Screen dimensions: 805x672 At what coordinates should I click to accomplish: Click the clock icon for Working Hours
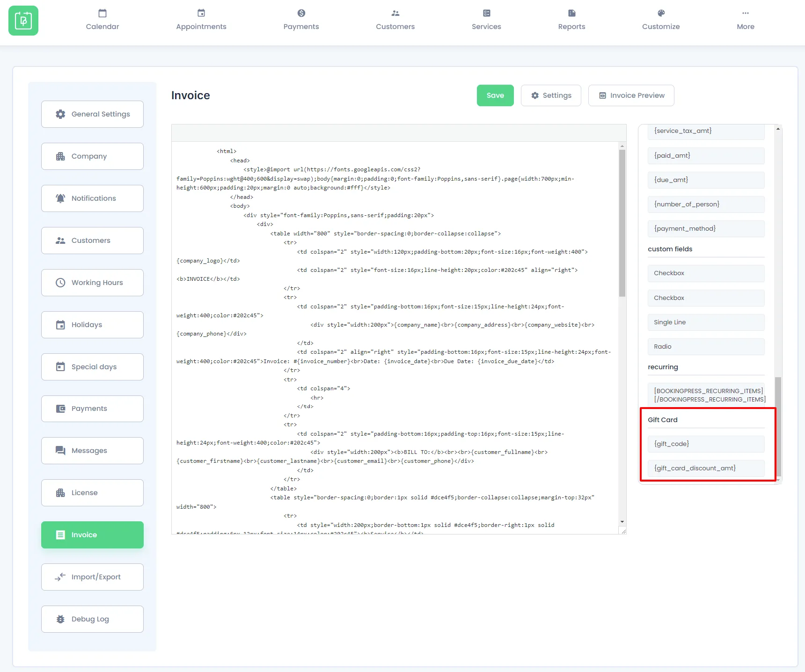coord(60,283)
